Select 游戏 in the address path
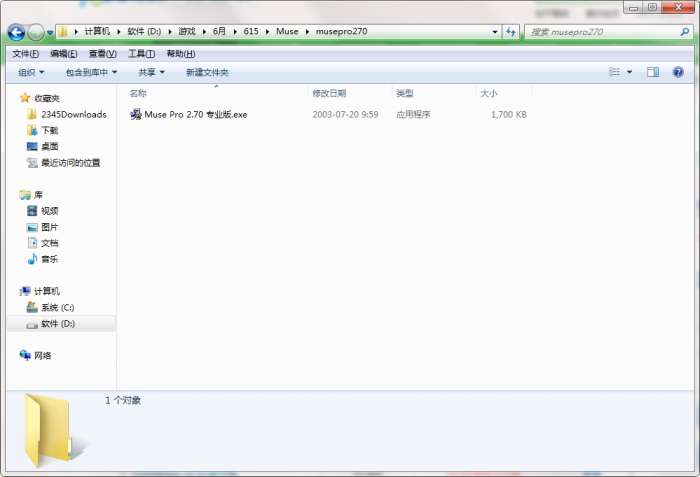This screenshot has height=477, width=700. click(x=187, y=32)
